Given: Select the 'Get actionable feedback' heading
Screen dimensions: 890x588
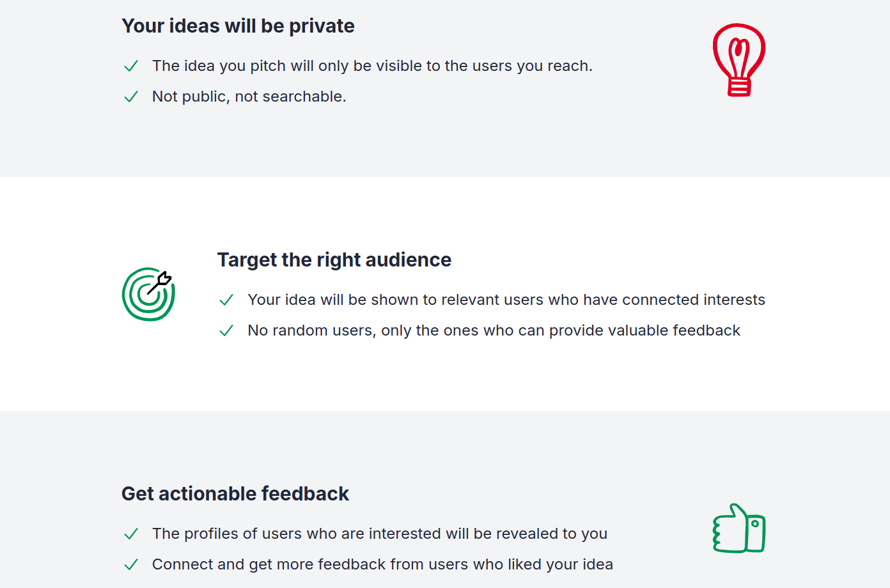Looking at the screenshot, I should point(235,494).
